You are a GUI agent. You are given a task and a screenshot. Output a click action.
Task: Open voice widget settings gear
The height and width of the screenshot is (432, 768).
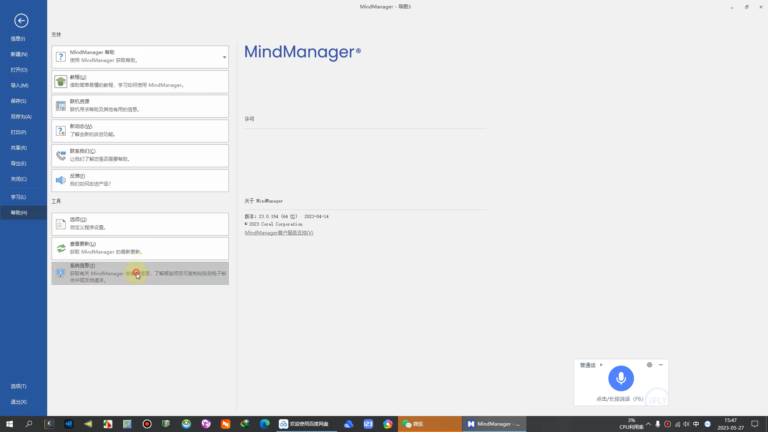pos(649,365)
